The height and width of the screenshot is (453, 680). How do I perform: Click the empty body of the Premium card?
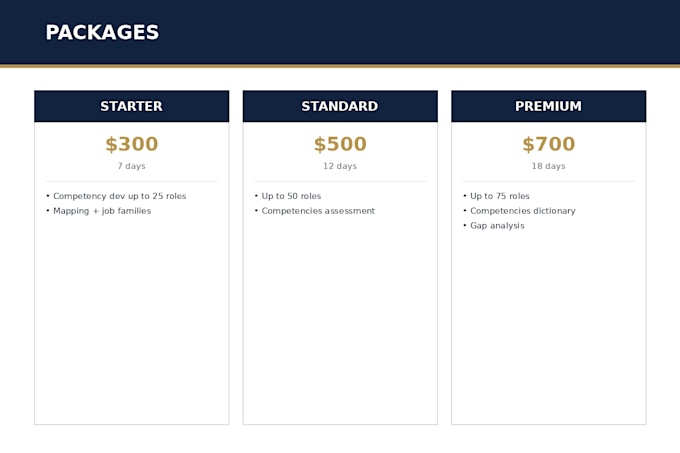(x=549, y=329)
